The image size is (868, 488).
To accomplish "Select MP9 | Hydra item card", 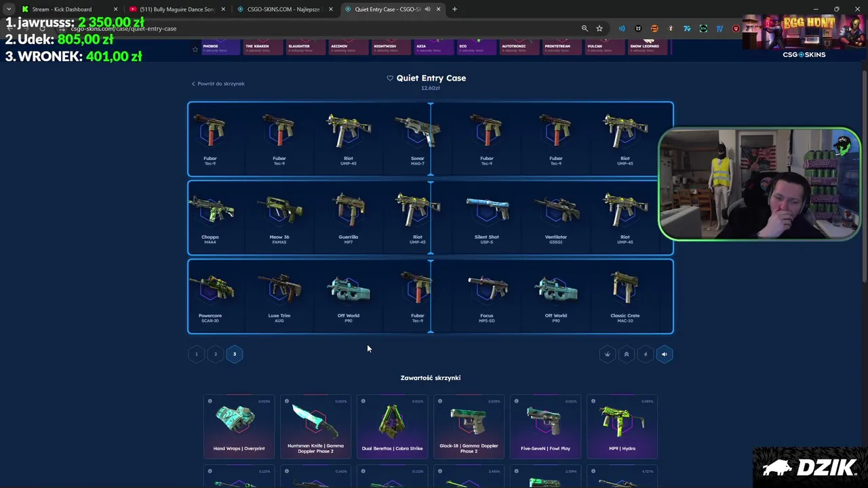I will (622, 427).
